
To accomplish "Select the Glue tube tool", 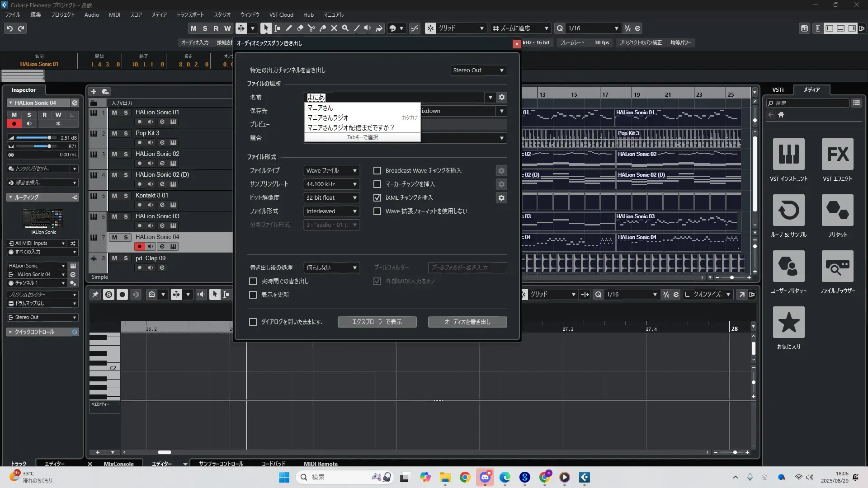I will point(322,28).
